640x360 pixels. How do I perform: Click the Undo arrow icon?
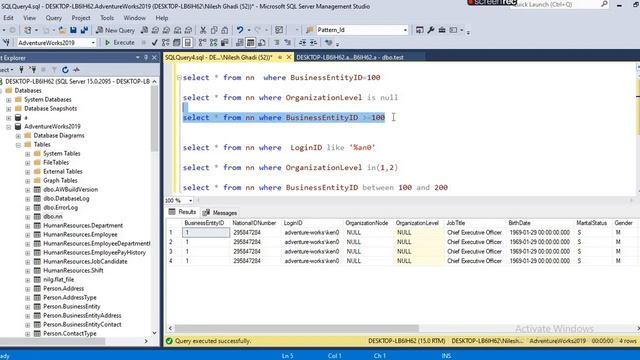pos(240,30)
